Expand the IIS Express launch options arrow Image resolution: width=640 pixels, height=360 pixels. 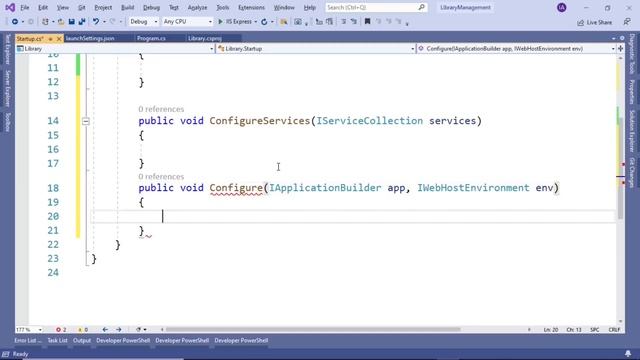(256, 22)
